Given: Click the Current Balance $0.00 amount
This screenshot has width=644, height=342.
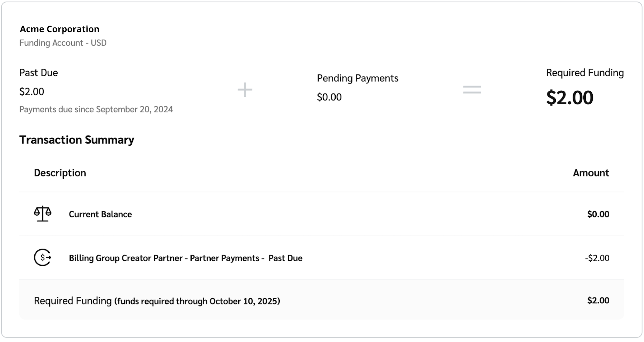Looking at the screenshot, I should [x=598, y=214].
